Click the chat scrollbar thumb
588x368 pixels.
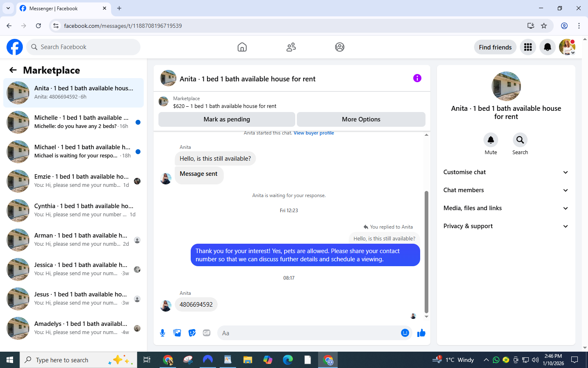pyautogui.click(x=426, y=251)
